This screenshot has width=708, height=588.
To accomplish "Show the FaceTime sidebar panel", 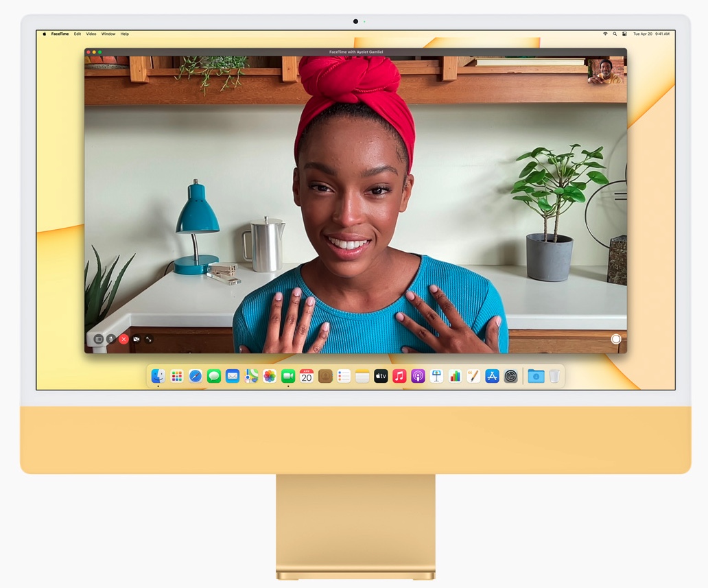I will click(98, 339).
